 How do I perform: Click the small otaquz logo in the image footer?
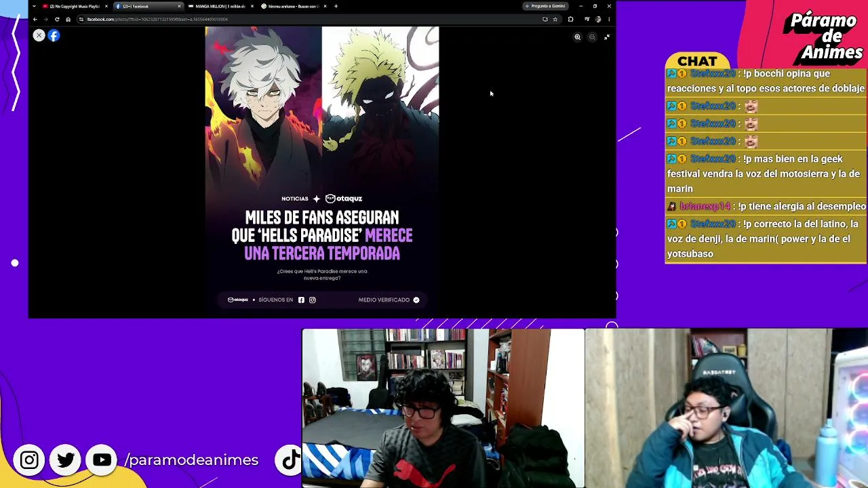(238, 300)
